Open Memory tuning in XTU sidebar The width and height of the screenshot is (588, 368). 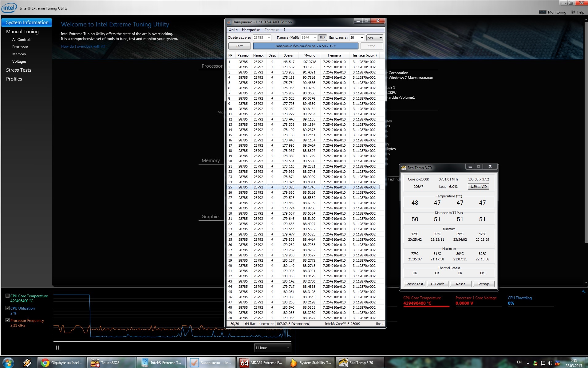(x=19, y=54)
